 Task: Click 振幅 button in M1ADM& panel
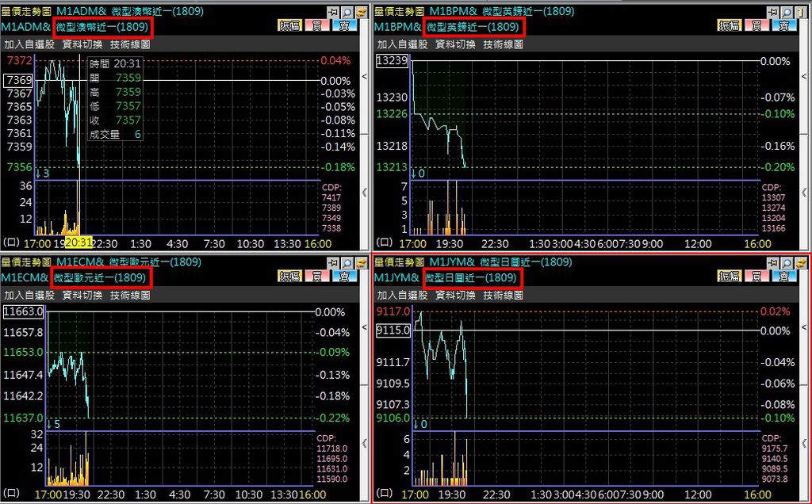click(290, 26)
